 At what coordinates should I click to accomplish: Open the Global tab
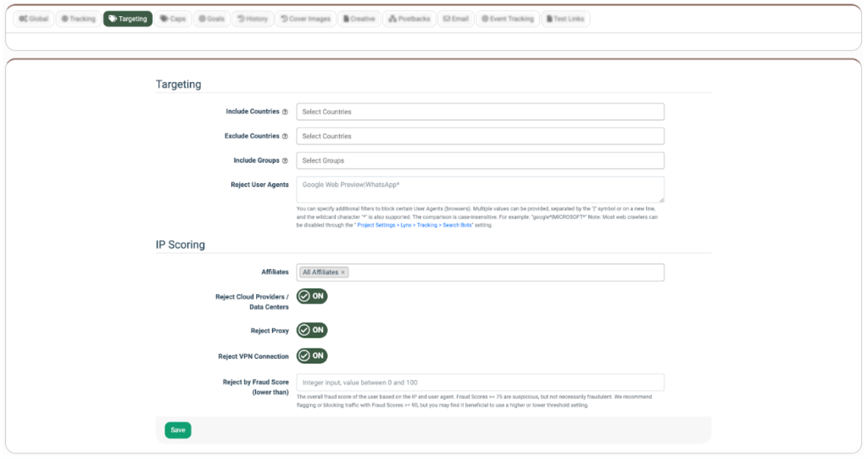pos(33,19)
